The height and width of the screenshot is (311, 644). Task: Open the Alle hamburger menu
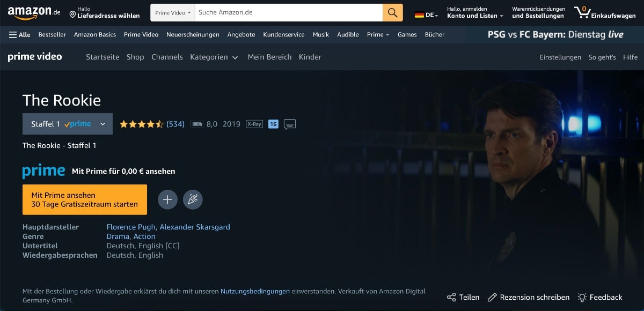coord(20,35)
